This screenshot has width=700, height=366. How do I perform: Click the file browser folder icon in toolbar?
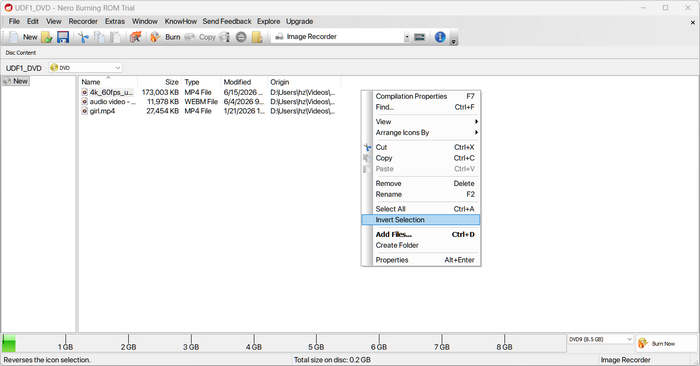click(x=257, y=37)
